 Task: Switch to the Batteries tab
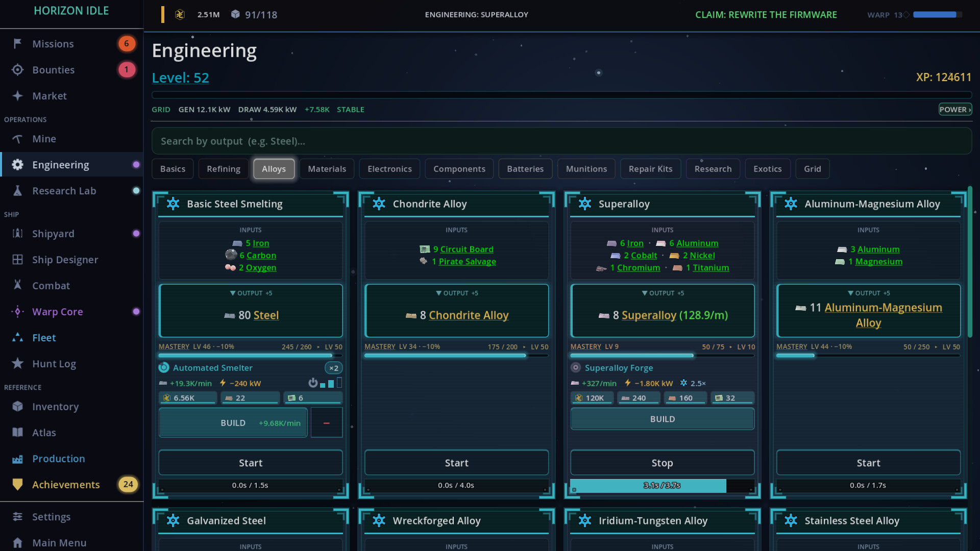click(525, 169)
